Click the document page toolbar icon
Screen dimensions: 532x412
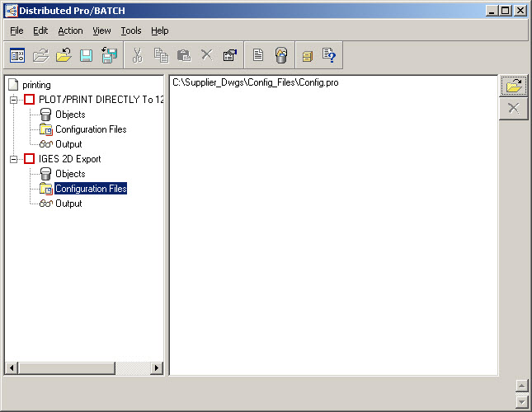tap(258, 54)
